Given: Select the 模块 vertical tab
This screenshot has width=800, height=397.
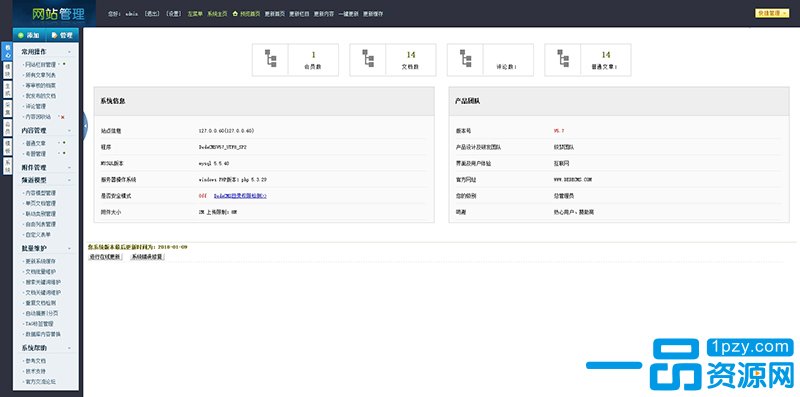Looking at the screenshot, I should [x=7, y=70].
